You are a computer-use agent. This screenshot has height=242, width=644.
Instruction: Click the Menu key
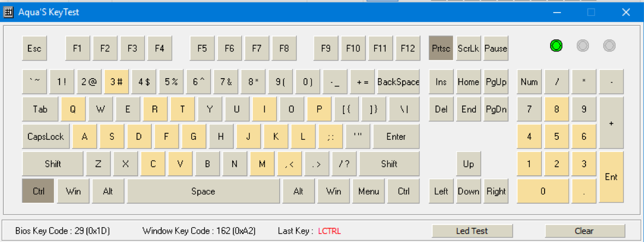click(368, 191)
